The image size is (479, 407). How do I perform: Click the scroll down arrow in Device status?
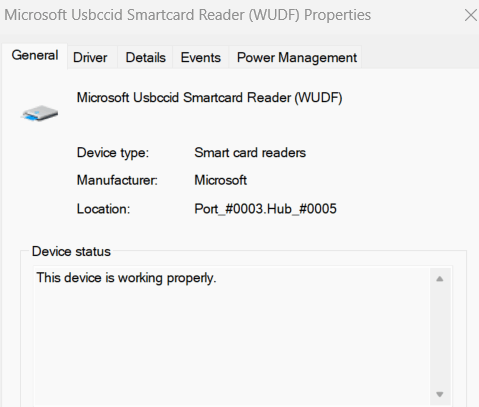pyautogui.click(x=440, y=394)
